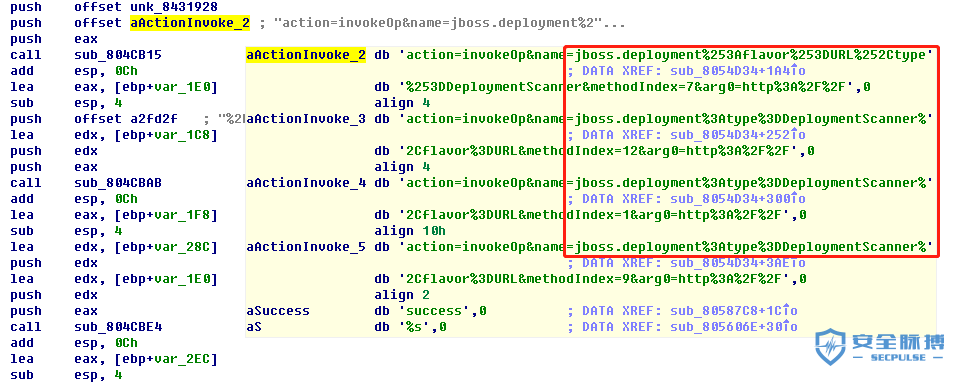Follow XREF sub_805606E+30
The width and height of the screenshot is (964, 382).
728,327
